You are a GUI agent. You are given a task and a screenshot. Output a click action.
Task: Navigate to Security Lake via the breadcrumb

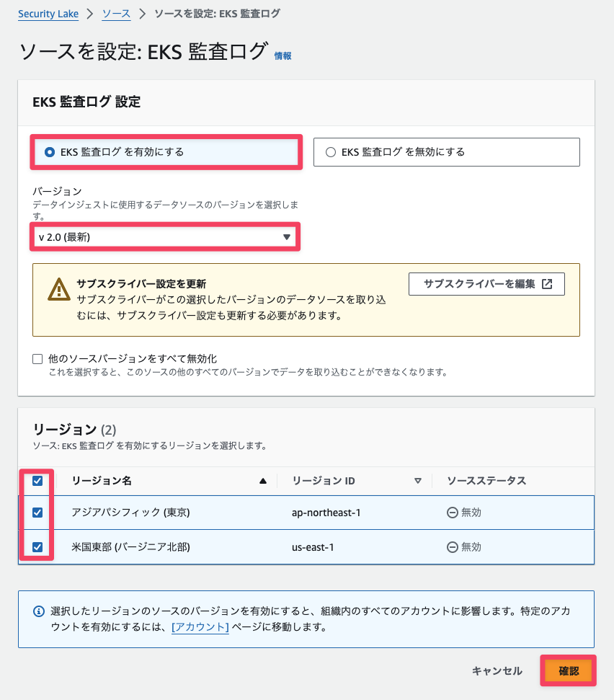(x=48, y=13)
